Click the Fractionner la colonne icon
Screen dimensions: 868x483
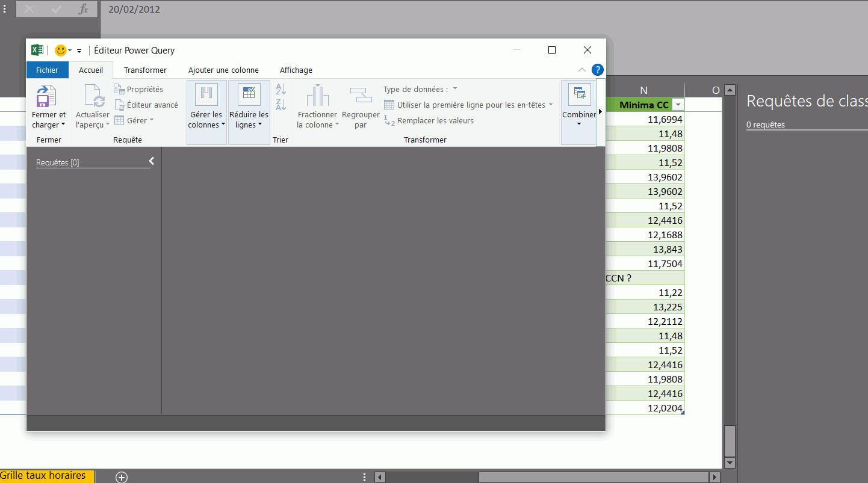[x=317, y=96]
